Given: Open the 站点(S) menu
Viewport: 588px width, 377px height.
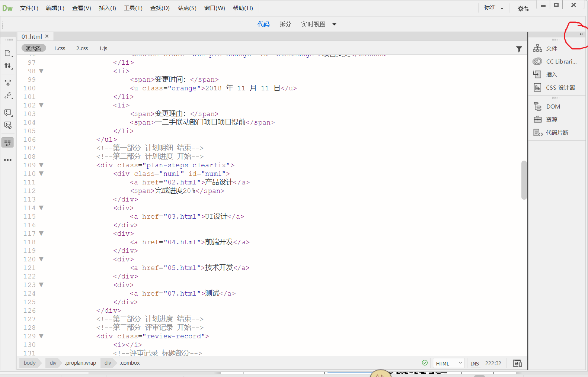Looking at the screenshot, I should coord(187,8).
